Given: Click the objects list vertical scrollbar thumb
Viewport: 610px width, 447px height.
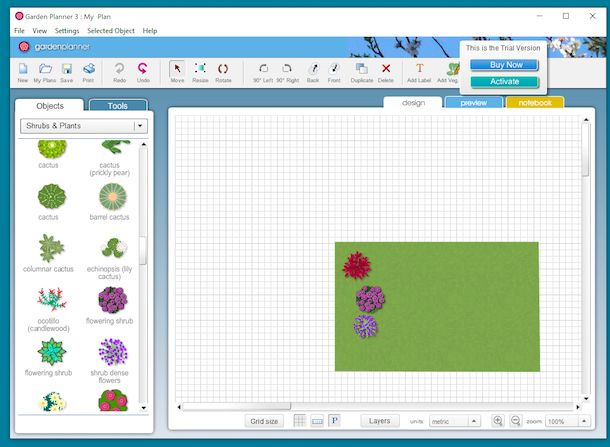Looking at the screenshot, I should 143,251.
